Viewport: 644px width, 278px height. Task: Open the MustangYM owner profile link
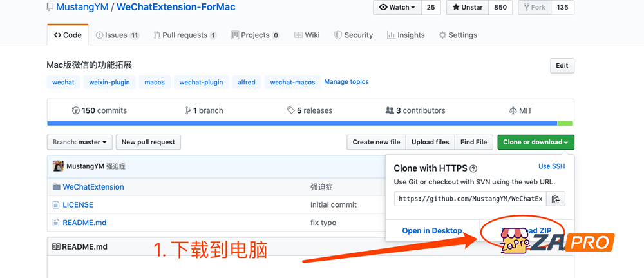coord(82,7)
